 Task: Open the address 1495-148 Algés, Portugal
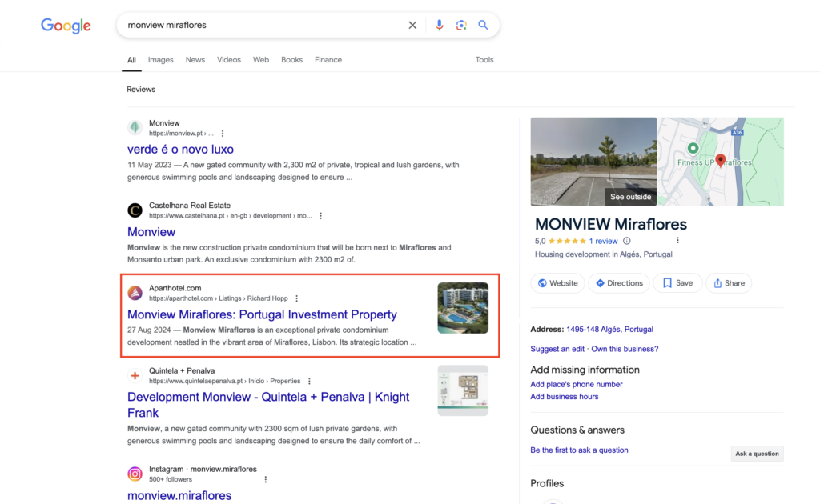pos(609,330)
